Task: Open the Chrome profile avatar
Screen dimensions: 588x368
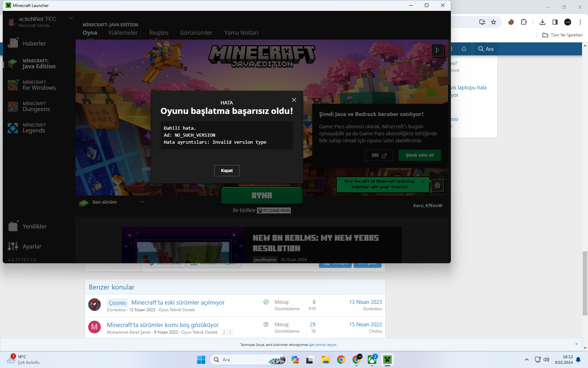Action: pyautogui.click(x=568, y=22)
